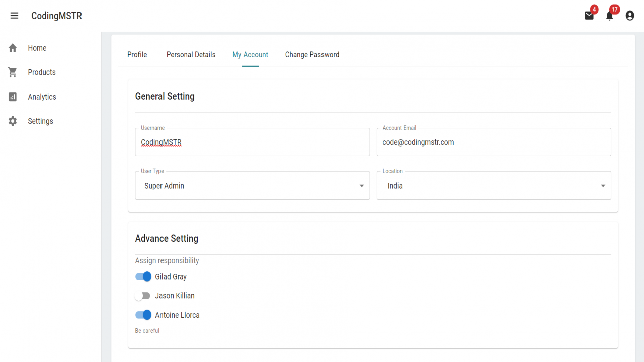Click the Home house icon
The image size is (644, 362).
point(13,48)
